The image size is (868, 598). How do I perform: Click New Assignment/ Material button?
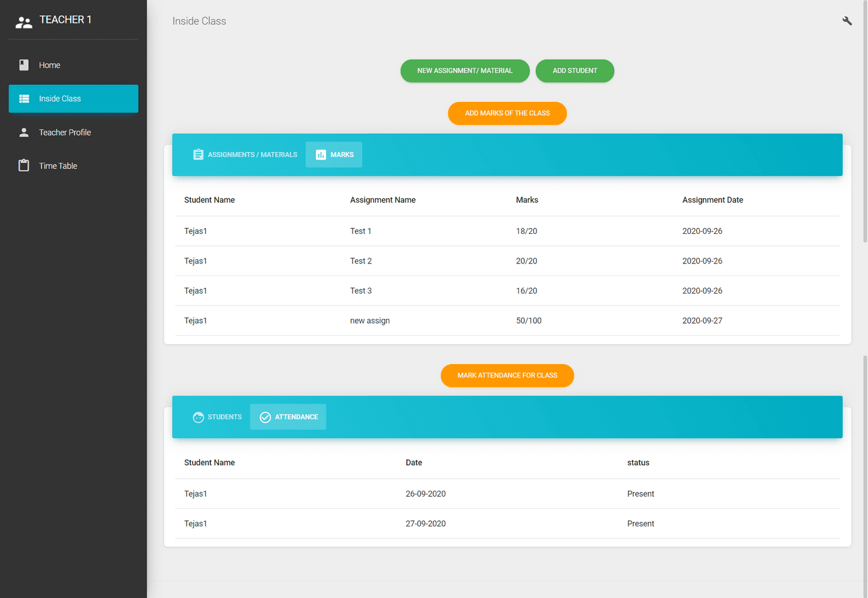[465, 71]
